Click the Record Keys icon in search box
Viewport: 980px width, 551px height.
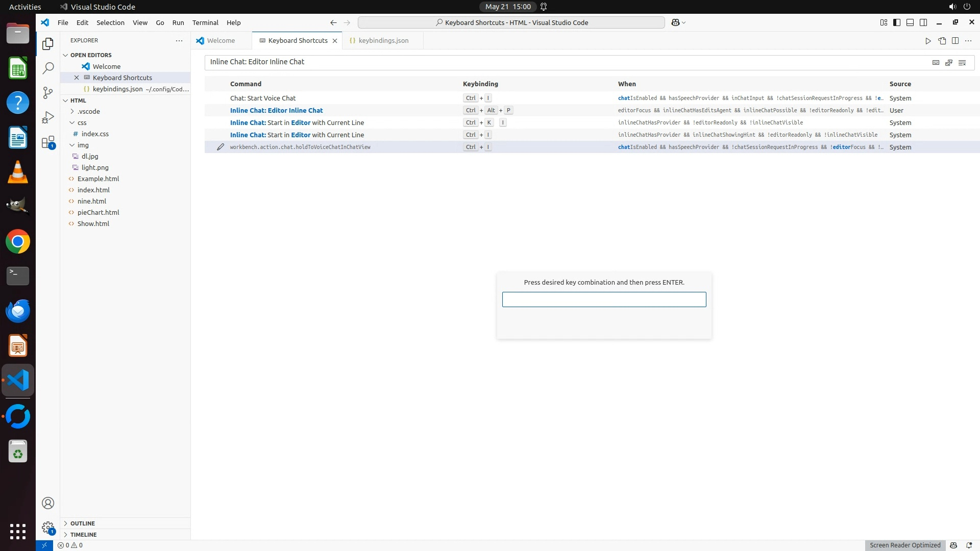(936, 62)
